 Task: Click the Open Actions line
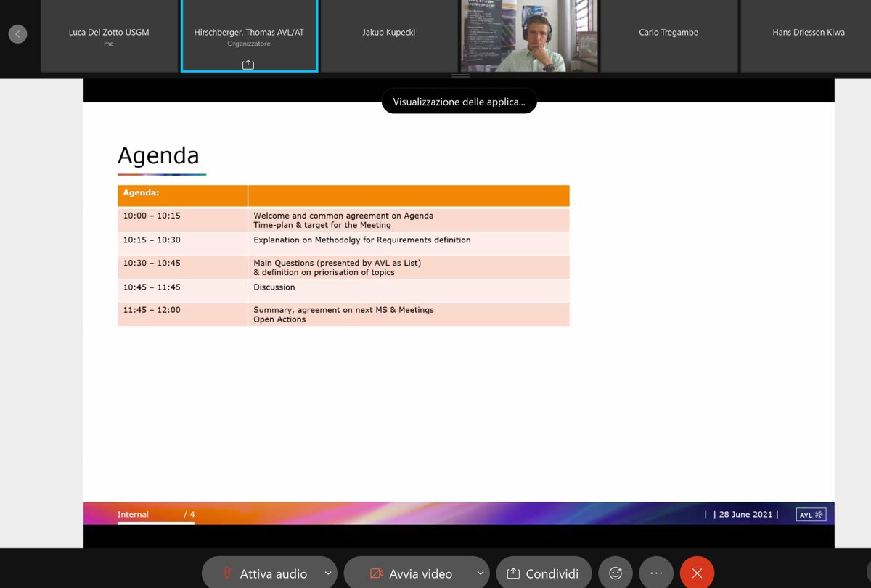point(279,319)
